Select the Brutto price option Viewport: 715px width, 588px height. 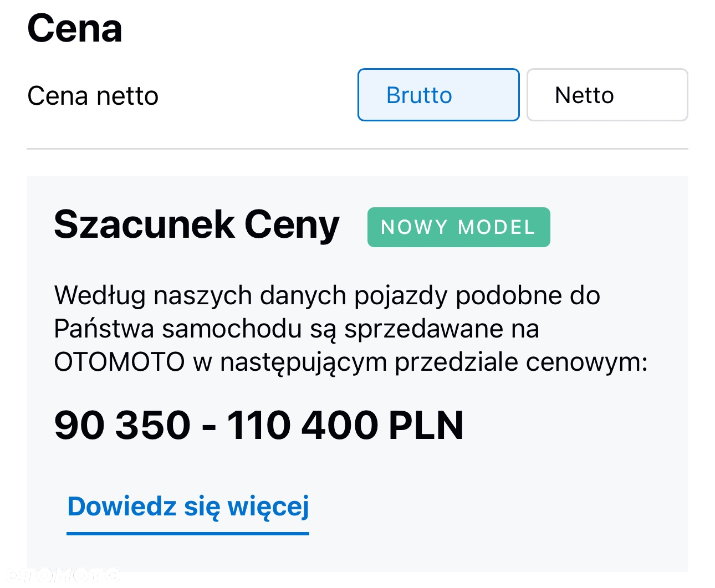pos(438,95)
